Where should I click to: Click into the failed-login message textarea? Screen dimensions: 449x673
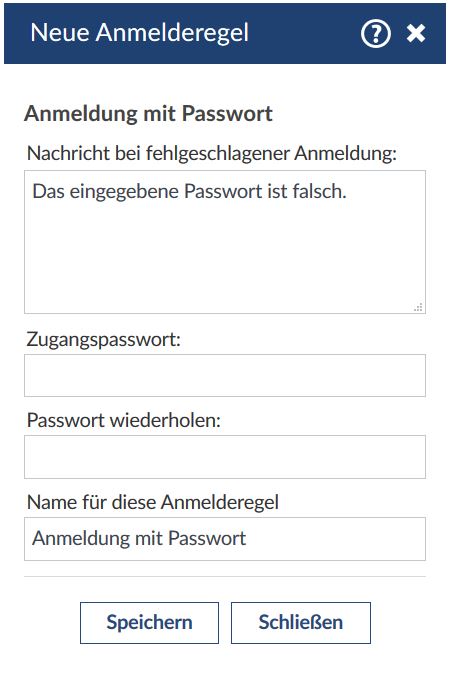[x=225, y=242]
